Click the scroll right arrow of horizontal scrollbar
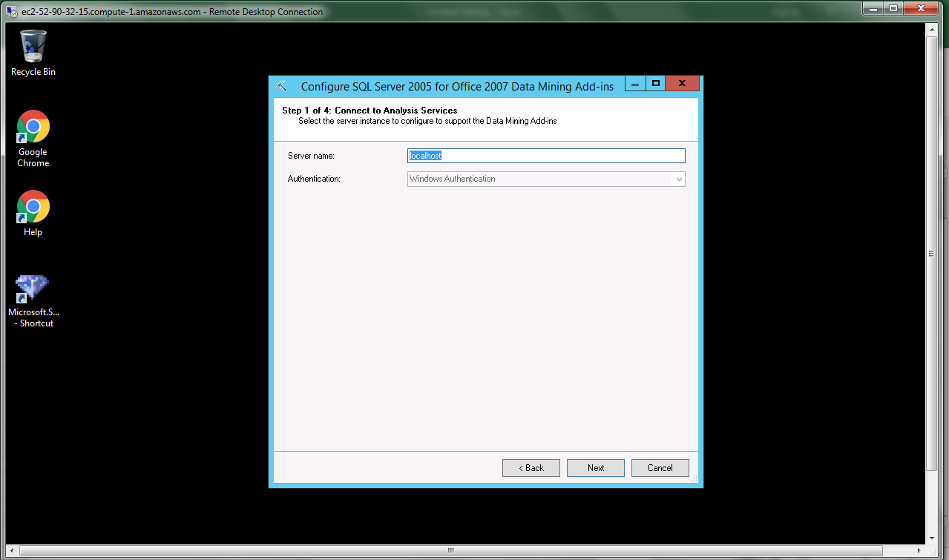This screenshot has width=949, height=560. pyautogui.click(x=919, y=551)
